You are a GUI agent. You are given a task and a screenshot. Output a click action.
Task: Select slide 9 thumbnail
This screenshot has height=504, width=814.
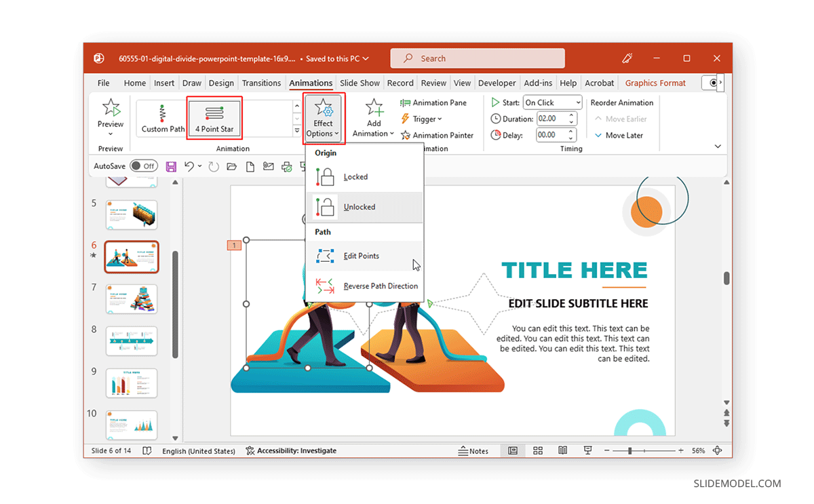(132, 383)
